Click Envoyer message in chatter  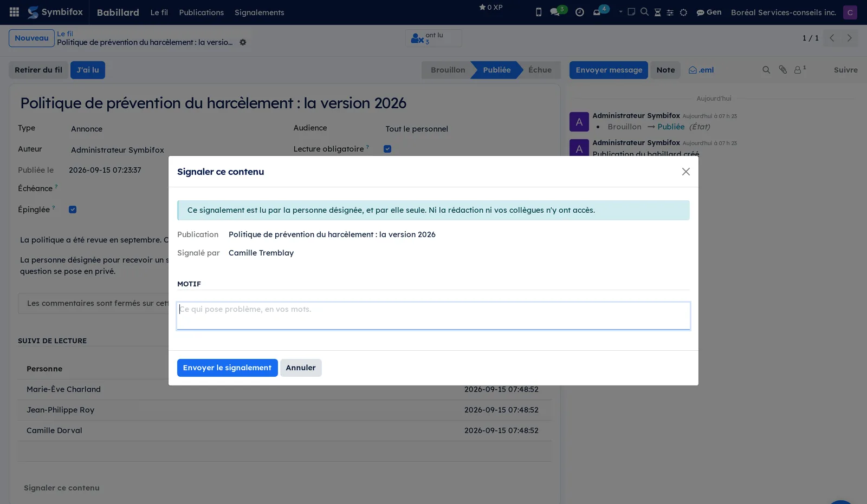[609, 70]
